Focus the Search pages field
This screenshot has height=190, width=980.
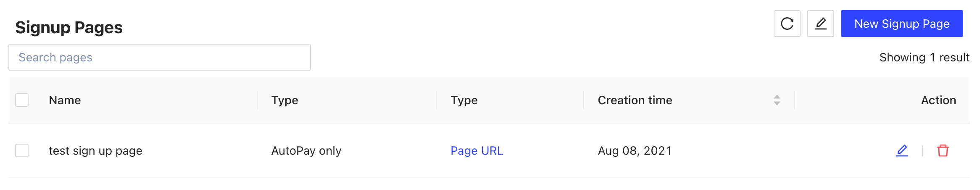tap(160, 57)
